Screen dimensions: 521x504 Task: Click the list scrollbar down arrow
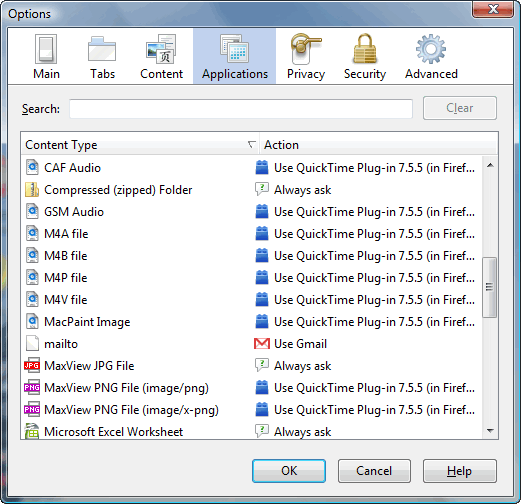click(490, 431)
